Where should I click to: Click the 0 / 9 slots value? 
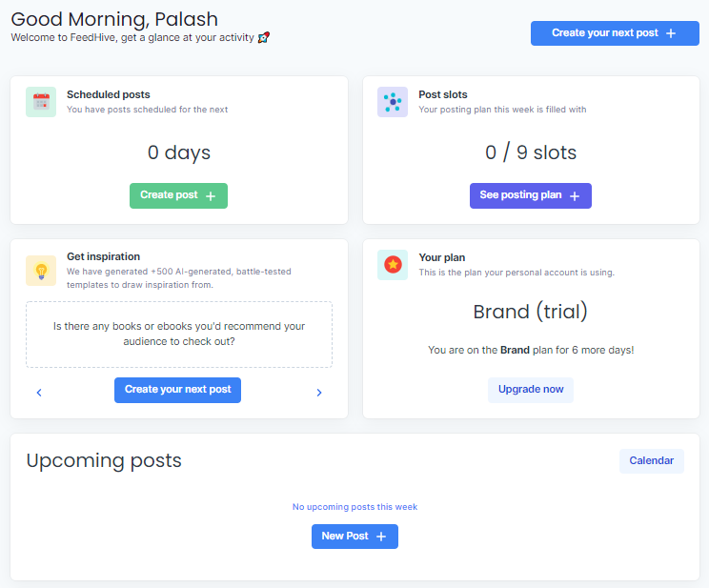tap(531, 152)
